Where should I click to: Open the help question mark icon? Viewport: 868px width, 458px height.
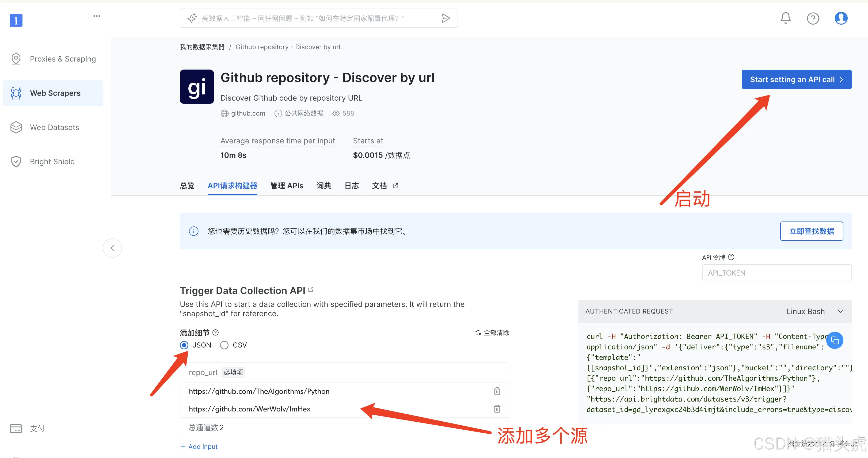pyautogui.click(x=813, y=18)
